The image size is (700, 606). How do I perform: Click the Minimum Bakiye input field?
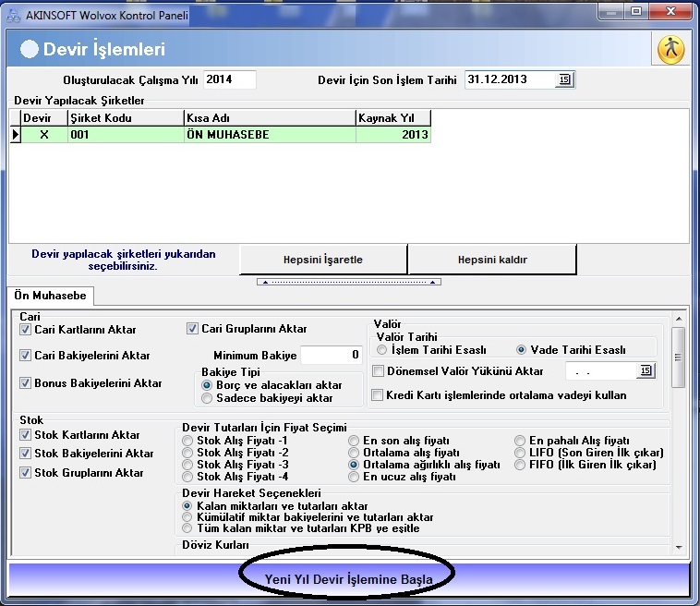tap(331, 355)
